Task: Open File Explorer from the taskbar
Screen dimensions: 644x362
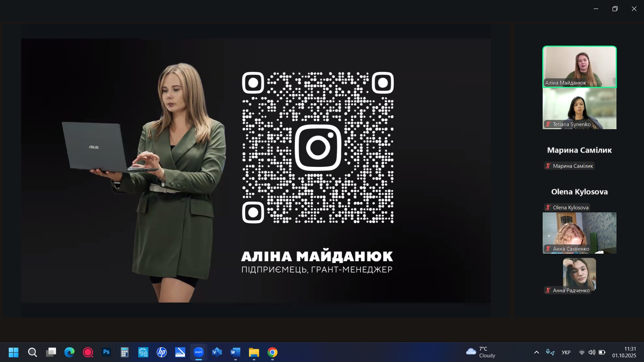Action: (254, 352)
